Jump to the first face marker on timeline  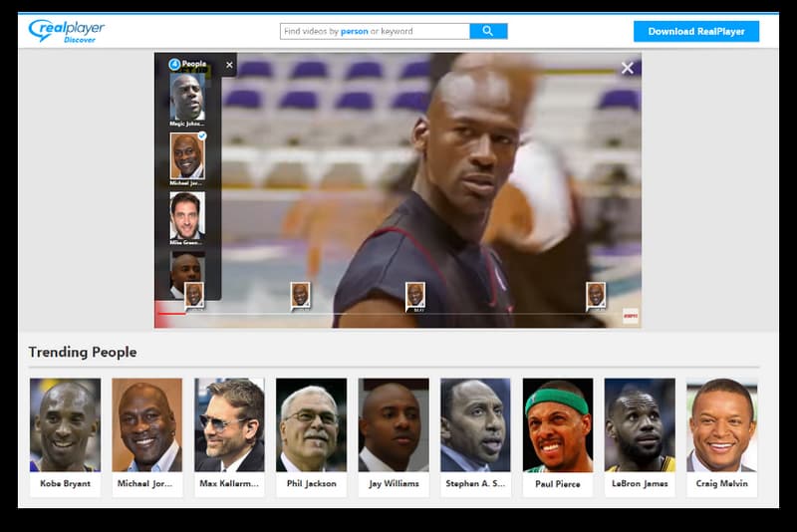point(193,295)
